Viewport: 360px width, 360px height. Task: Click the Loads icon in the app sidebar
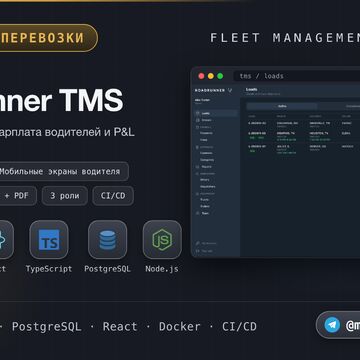click(x=197, y=113)
